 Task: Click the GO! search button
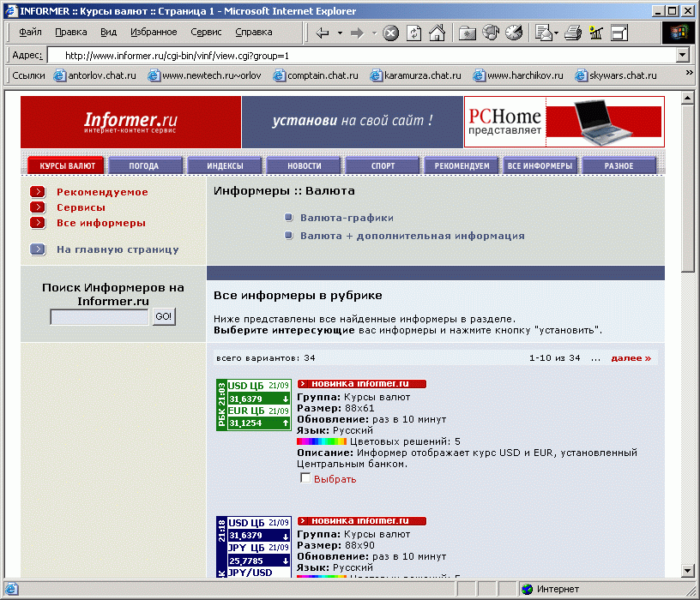(x=164, y=316)
